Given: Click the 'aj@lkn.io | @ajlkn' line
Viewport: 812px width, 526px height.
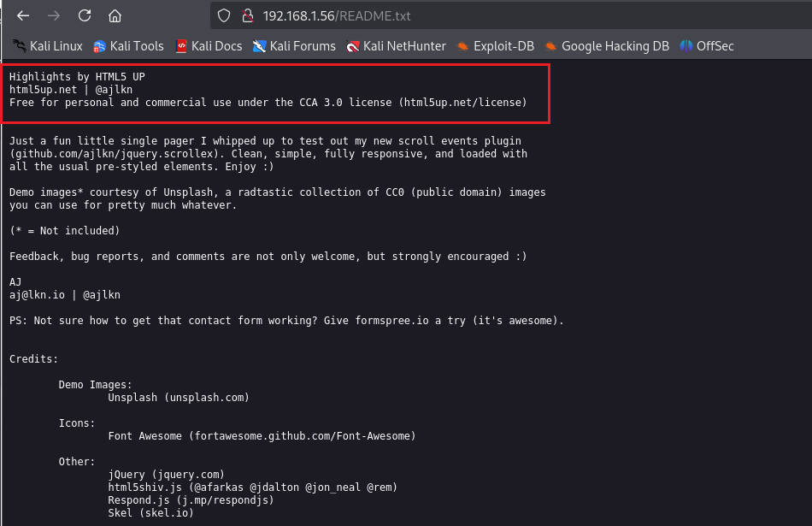Looking at the screenshot, I should 65,295.
